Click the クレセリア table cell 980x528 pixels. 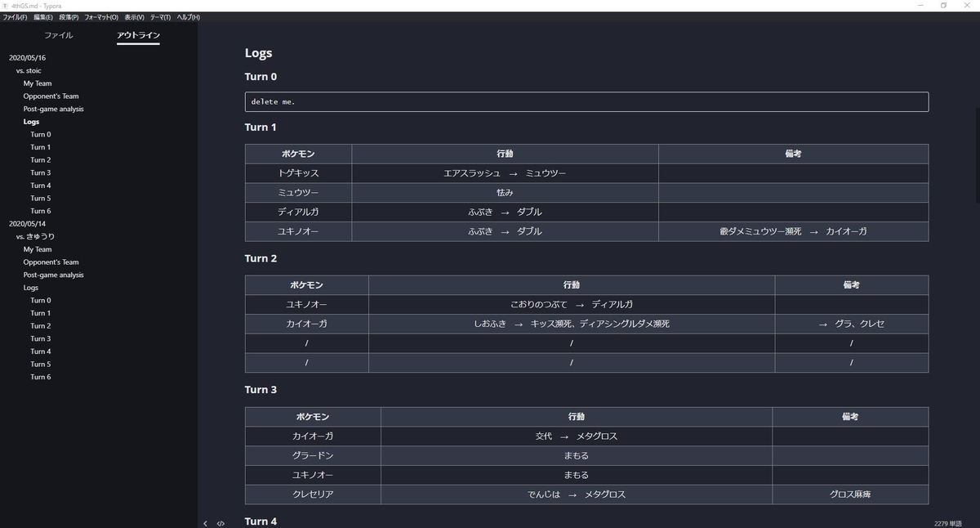coord(313,494)
